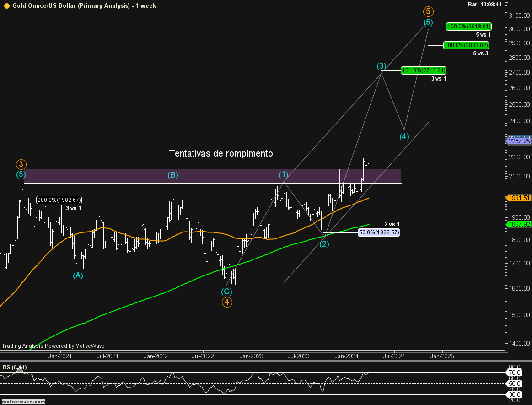Click the green moving average tag 1867.92

pos(520,224)
